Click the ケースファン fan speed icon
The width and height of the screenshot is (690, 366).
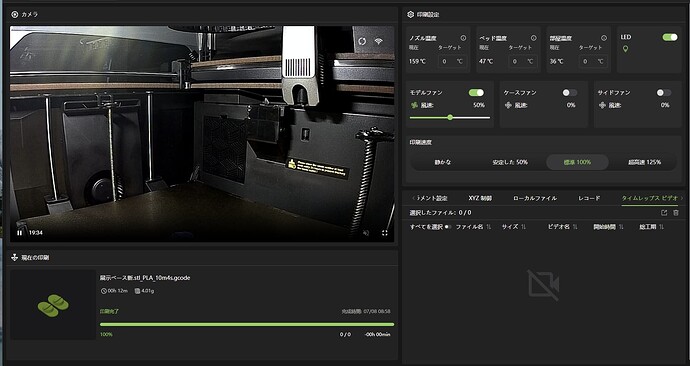coord(508,105)
